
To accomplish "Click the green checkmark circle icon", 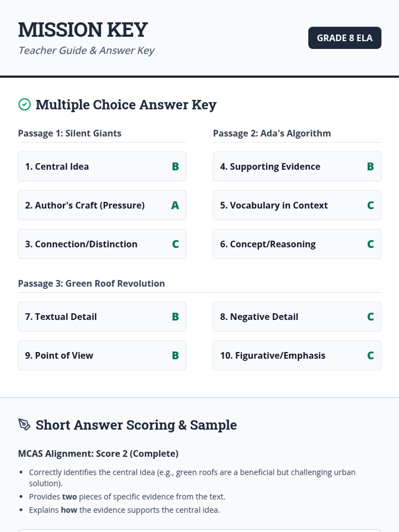I will (x=24, y=104).
